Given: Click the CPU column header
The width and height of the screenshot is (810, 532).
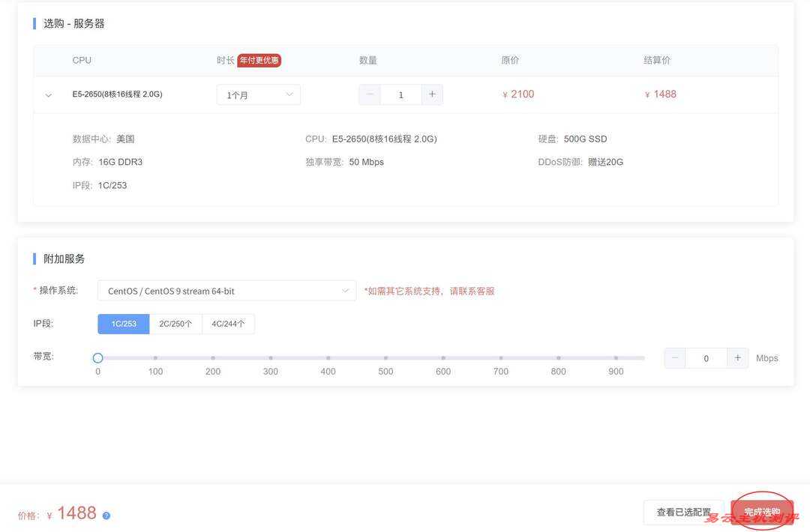Looking at the screenshot, I should (81, 60).
